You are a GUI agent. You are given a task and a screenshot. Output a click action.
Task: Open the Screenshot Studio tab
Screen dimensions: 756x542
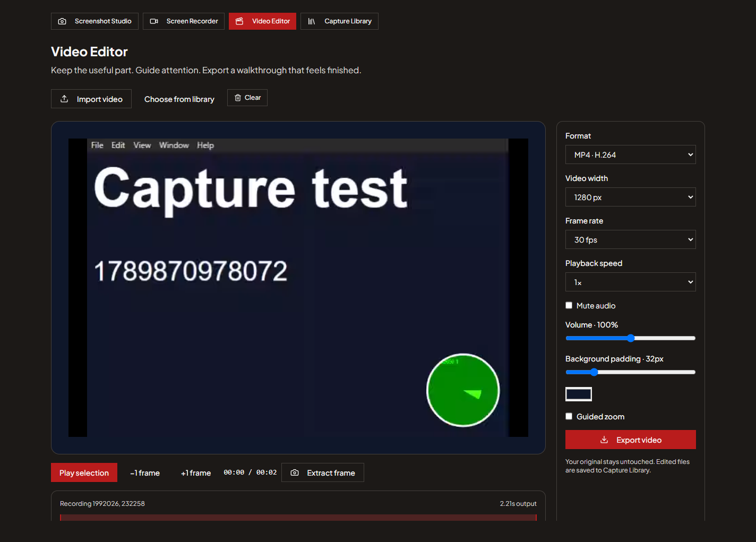coord(94,21)
